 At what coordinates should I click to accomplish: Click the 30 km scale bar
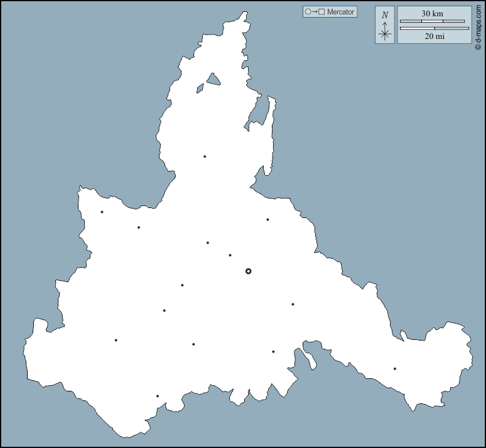(x=432, y=21)
